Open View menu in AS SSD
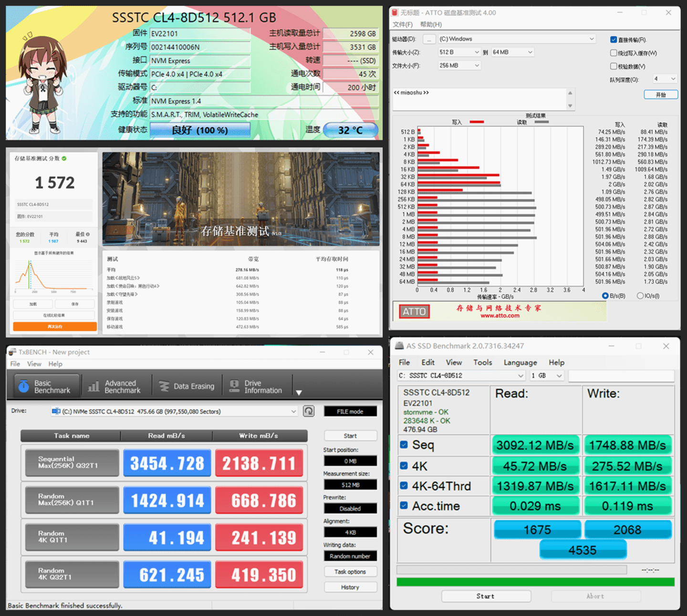The width and height of the screenshot is (687, 616). click(x=454, y=362)
